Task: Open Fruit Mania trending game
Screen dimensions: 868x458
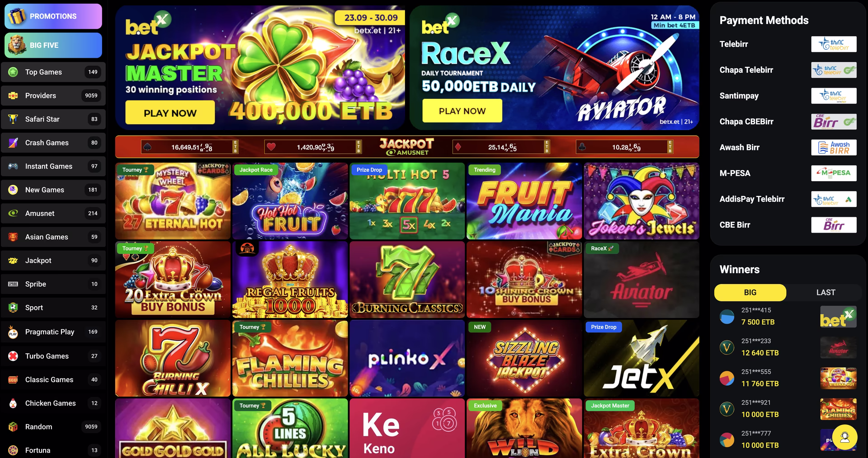Action: 524,201
